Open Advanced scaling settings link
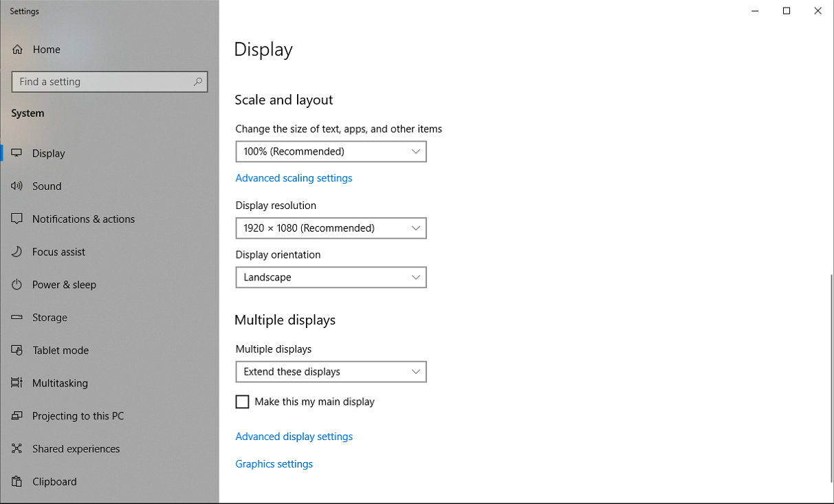834x504 pixels. coord(294,178)
